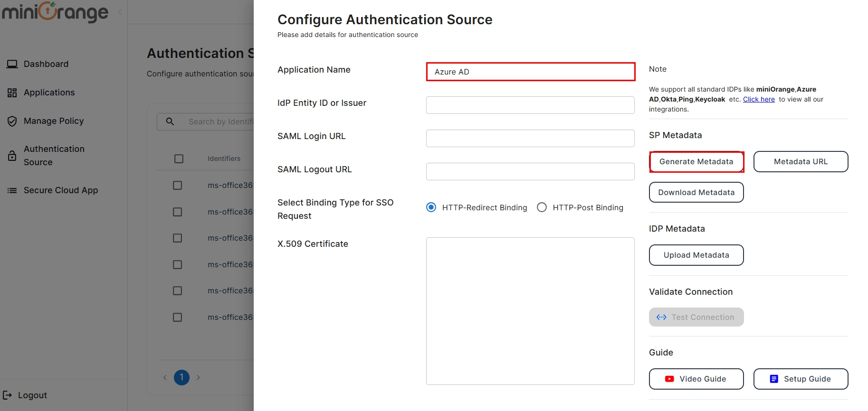The height and width of the screenshot is (411, 868).
Task: Click Generate Metadata button
Action: click(x=696, y=162)
